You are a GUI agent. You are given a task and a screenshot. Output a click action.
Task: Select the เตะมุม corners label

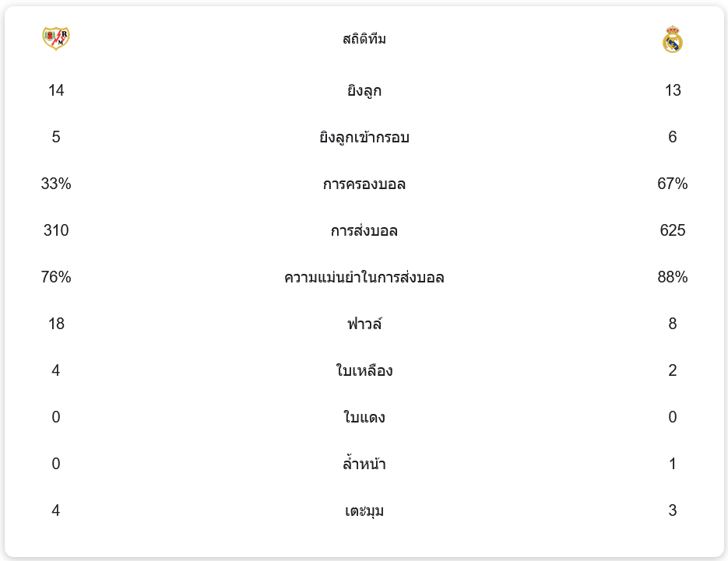pyautogui.click(x=364, y=511)
